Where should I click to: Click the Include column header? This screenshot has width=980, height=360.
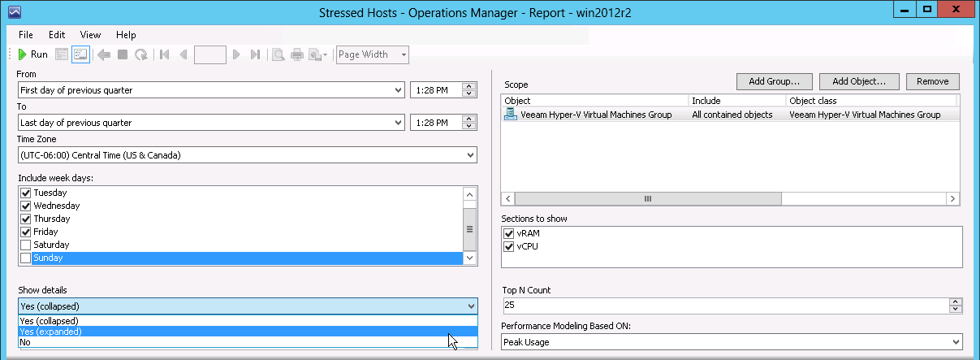click(x=737, y=101)
